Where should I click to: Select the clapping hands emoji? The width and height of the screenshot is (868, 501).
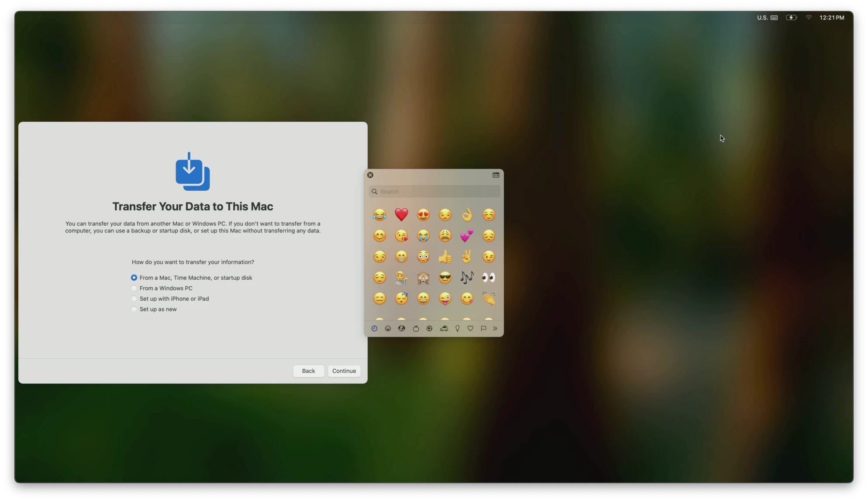(x=489, y=299)
